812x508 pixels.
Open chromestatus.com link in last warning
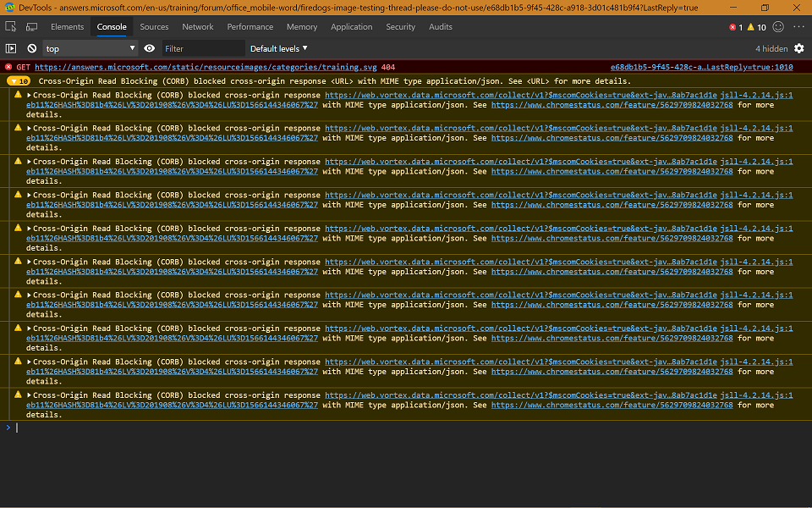point(612,405)
